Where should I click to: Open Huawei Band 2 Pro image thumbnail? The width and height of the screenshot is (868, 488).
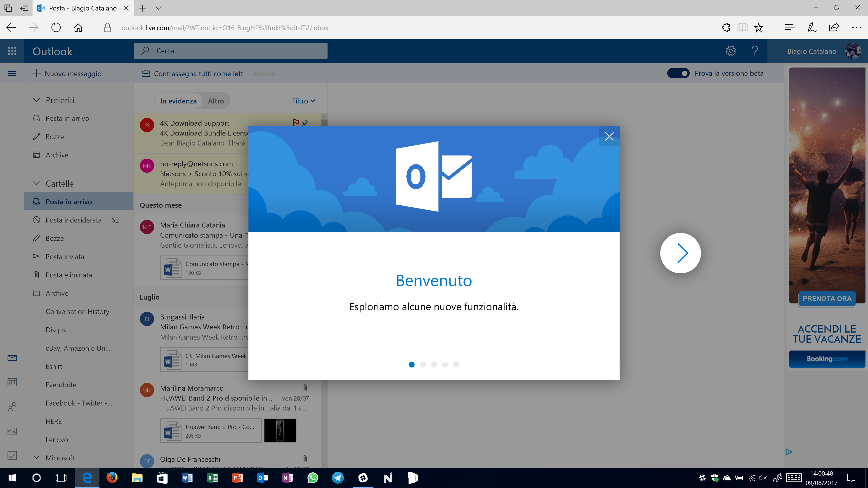(x=280, y=430)
